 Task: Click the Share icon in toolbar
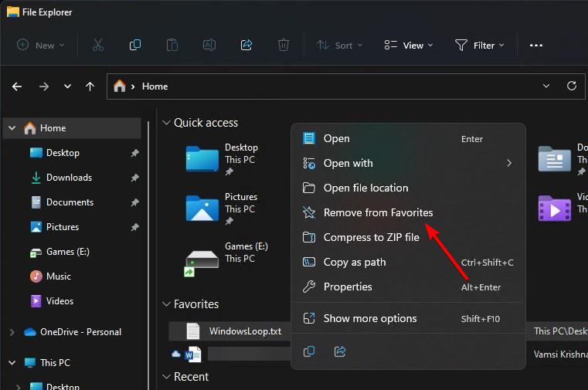[x=246, y=45]
